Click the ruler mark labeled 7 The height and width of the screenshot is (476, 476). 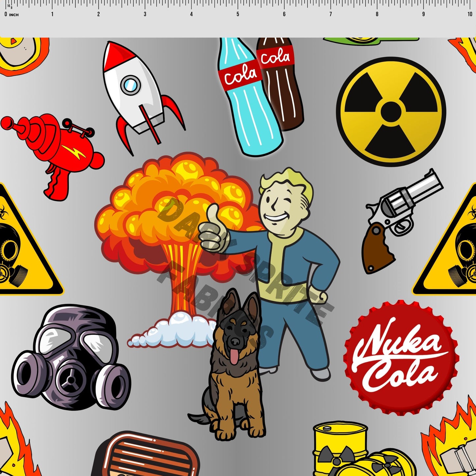point(331,14)
